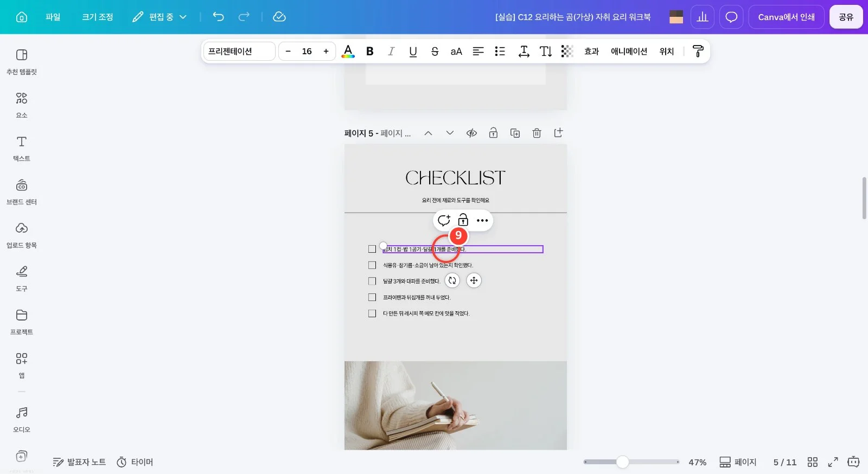The height and width of the screenshot is (474, 868).
Task: Open 추천 템플릿 in the sidebar
Action: point(22,62)
